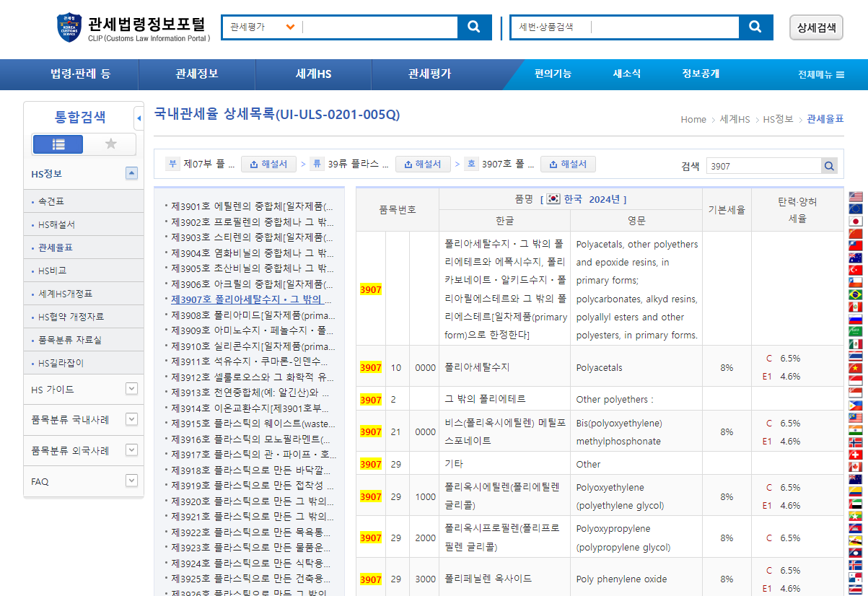
Task: Select the China flag icon
Action: (x=856, y=233)
